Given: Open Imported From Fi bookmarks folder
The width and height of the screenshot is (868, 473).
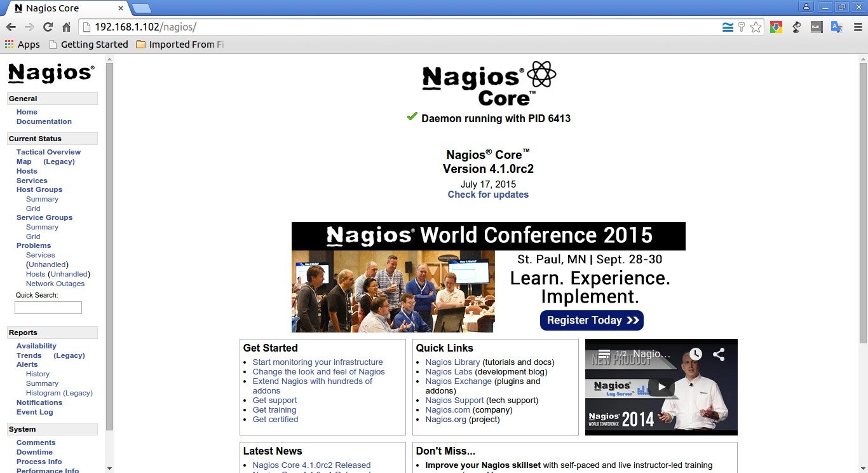Looking at the screenshot, I should tap(179, 45).
